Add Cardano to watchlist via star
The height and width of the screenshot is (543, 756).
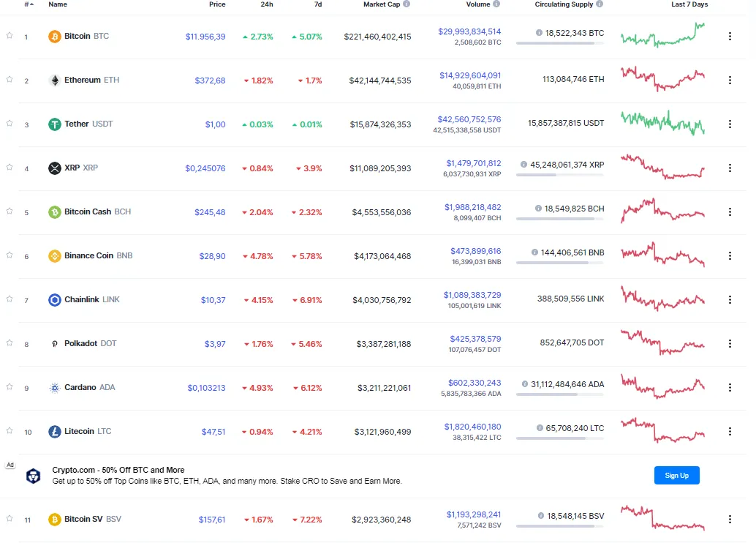[x=10, y=386]
